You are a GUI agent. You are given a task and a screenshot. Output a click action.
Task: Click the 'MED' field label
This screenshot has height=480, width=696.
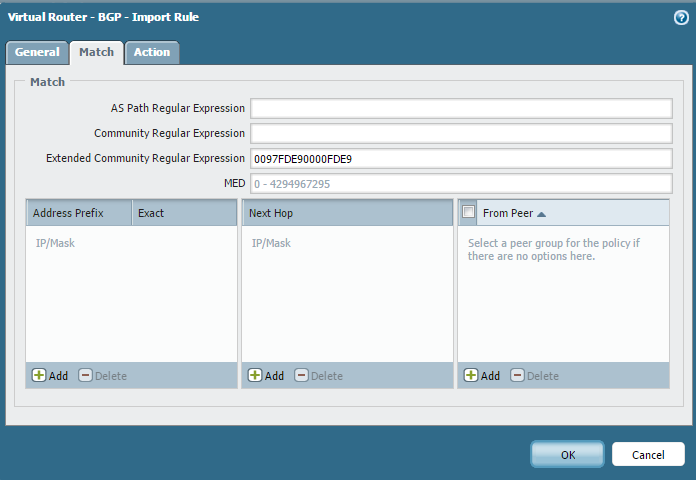click(234, 183)
